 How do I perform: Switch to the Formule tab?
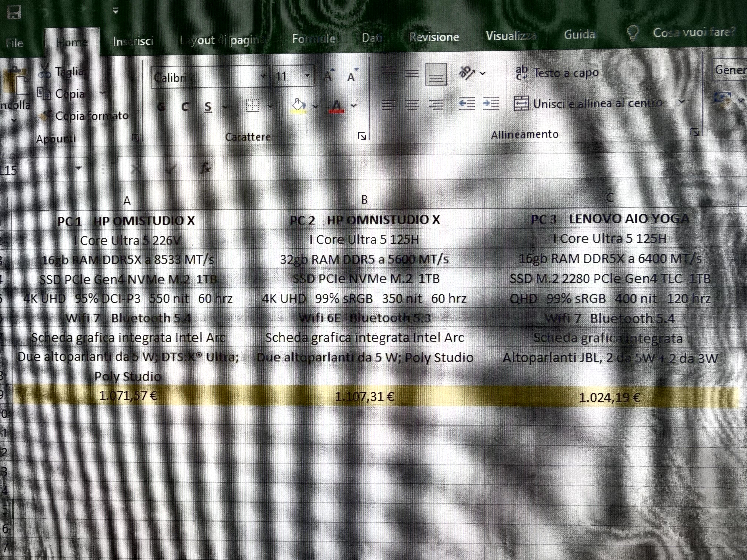(x=313, y=39)
